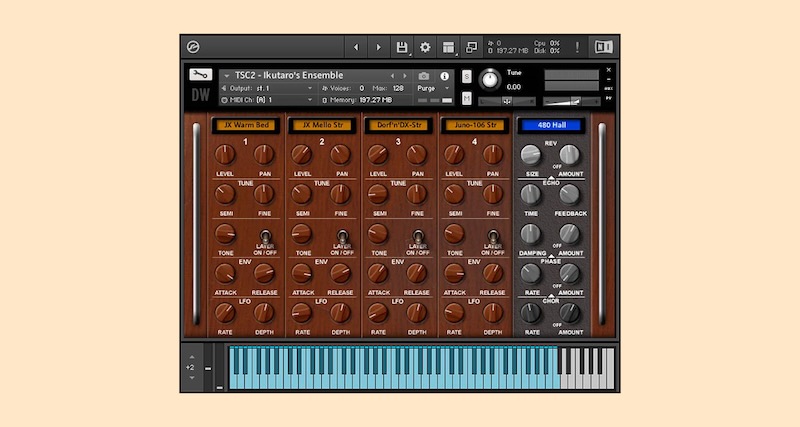
Task: Open the Output st. 1 dropdown
Action: [x=267, y=88]
